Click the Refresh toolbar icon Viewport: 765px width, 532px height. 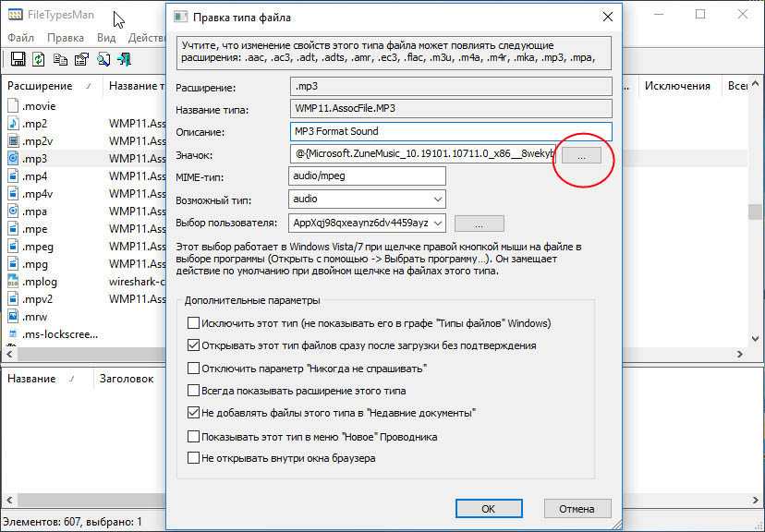(38, 60)
